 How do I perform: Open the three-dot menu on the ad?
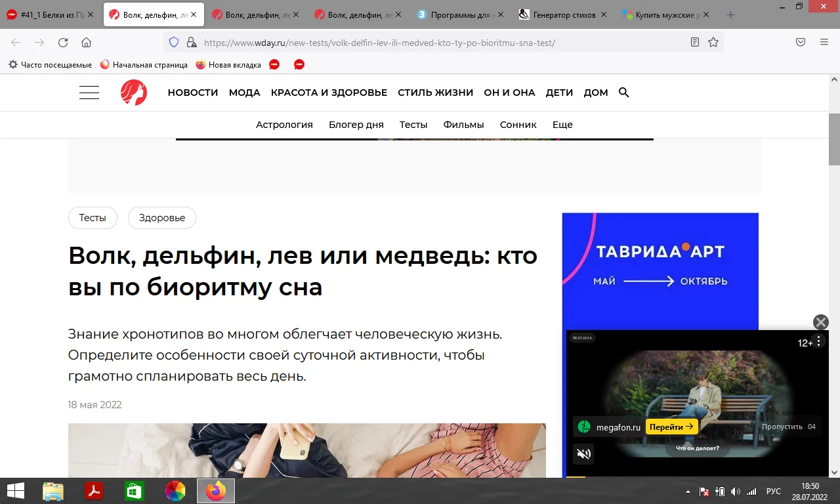point(818,342)
